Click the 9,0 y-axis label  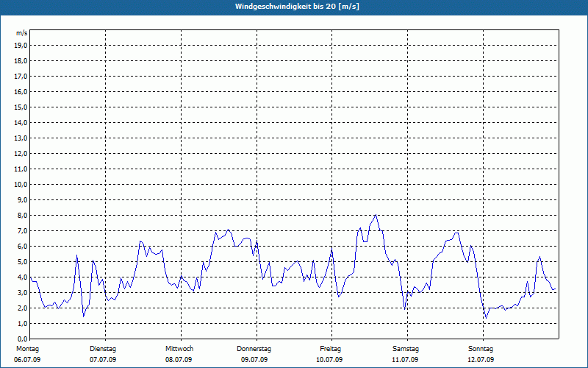point(23,199)
